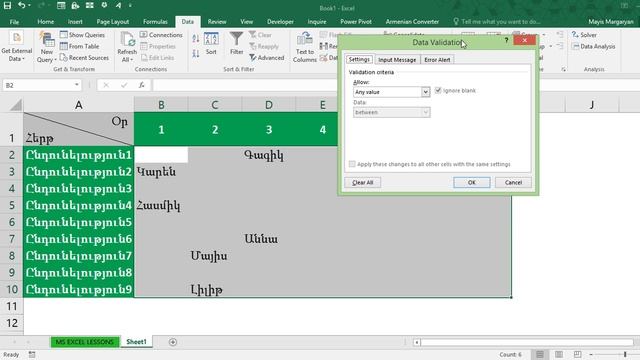Select cell containing Մայիս
Image resolution: width=640 pixels, height=360 pixels.
215,256
